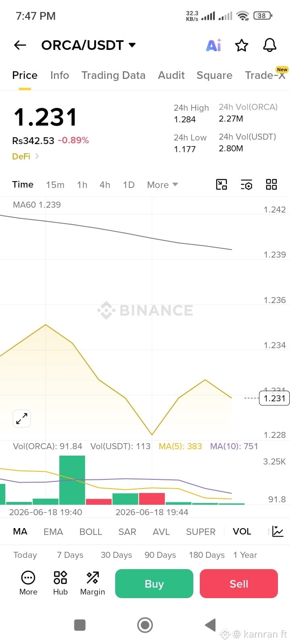Go back using the top-left arrow

(20, 45)
